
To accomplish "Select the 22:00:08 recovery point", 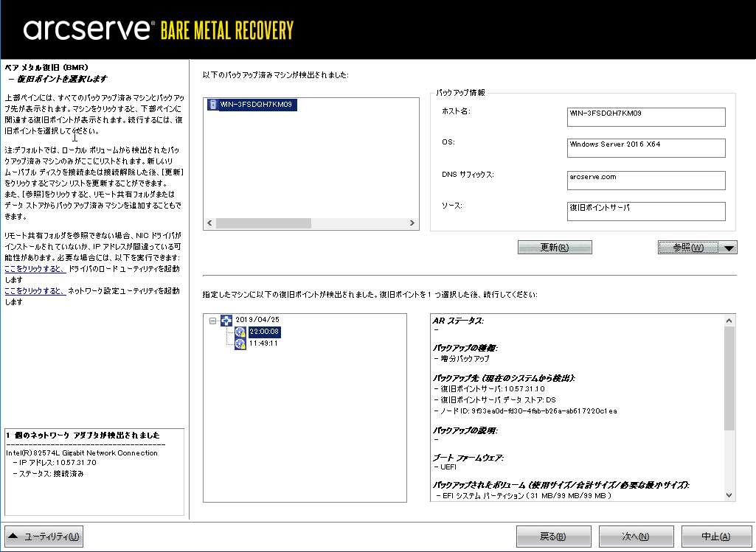I will point(264,332).
